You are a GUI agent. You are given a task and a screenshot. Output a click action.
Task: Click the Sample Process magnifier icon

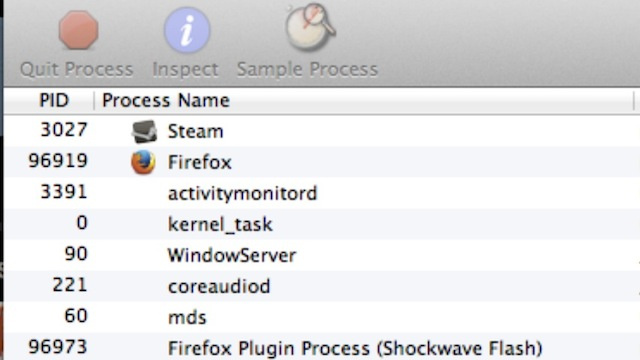[x=309, y=27]
